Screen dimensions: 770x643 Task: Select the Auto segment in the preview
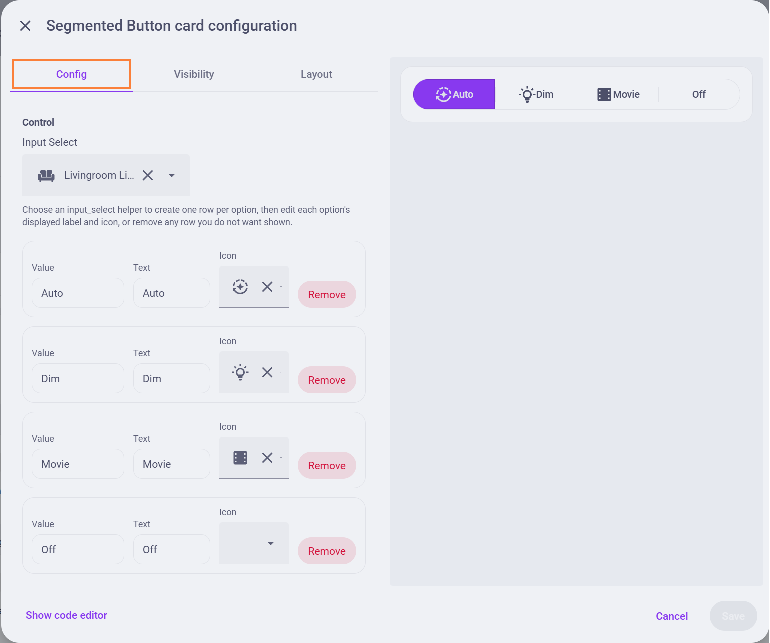(x=454, y=94)
